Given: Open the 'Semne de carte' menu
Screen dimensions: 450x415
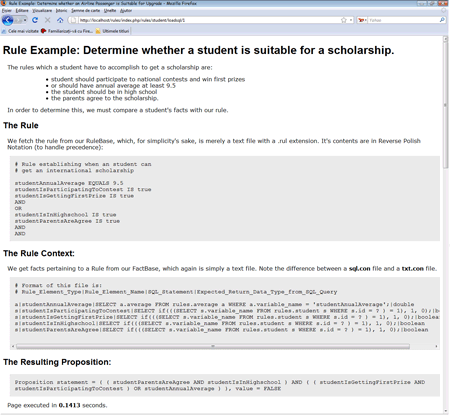Looking at the screenshot, I should (86, 11).
